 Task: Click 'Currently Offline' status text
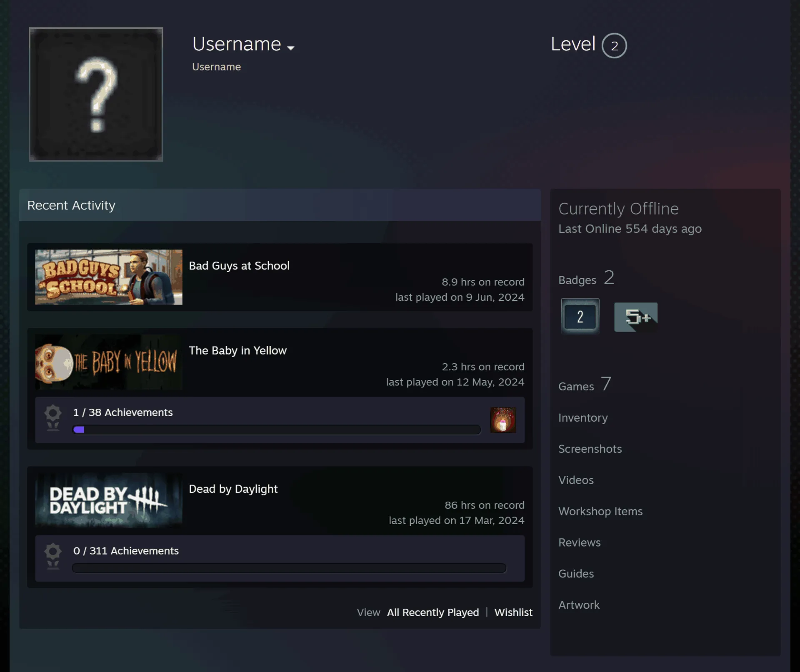click(x=618, y=209)
